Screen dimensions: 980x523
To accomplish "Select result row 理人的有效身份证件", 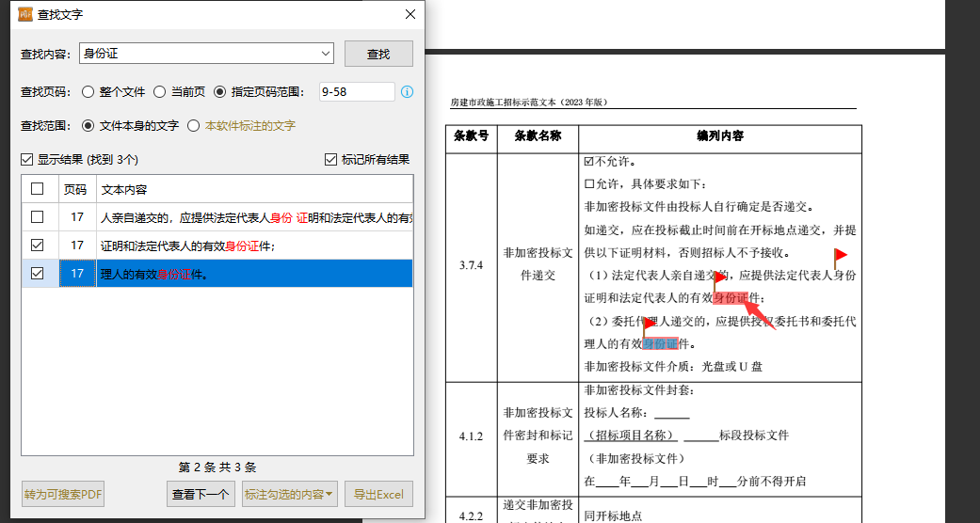I will point(217,274).
